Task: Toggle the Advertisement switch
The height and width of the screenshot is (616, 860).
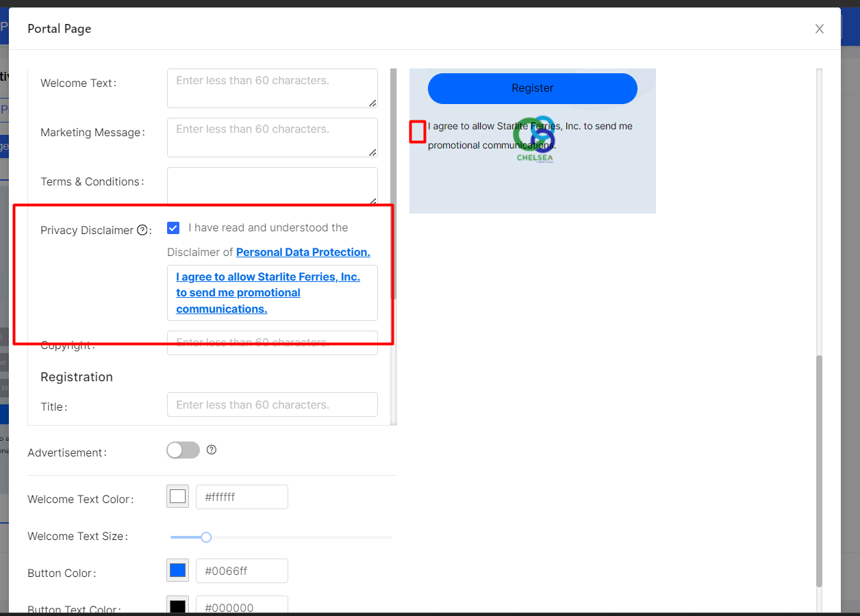Action: coord(184,450)
